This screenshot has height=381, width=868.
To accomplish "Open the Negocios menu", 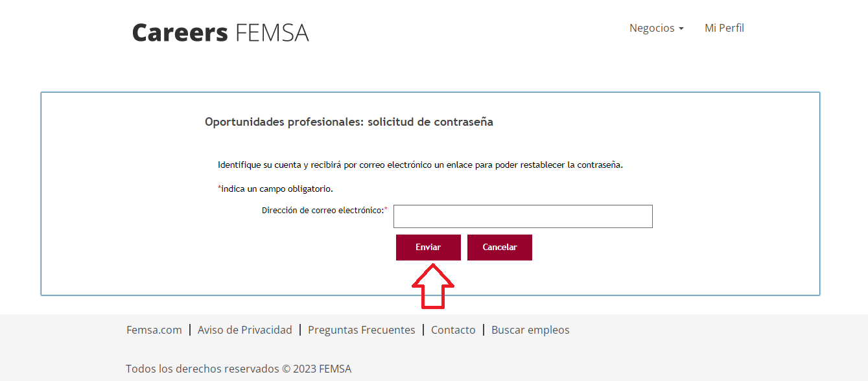I will click(652, 28).
